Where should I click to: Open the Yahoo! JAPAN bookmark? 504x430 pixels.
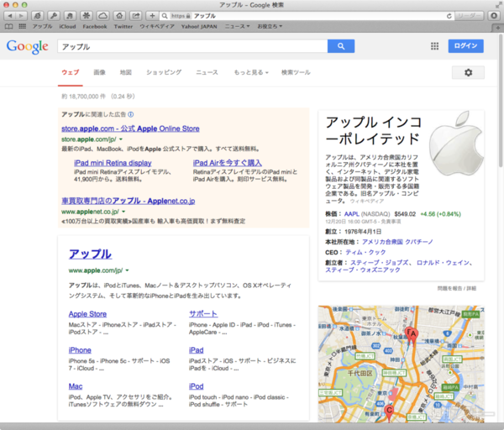tap(199, 26)
